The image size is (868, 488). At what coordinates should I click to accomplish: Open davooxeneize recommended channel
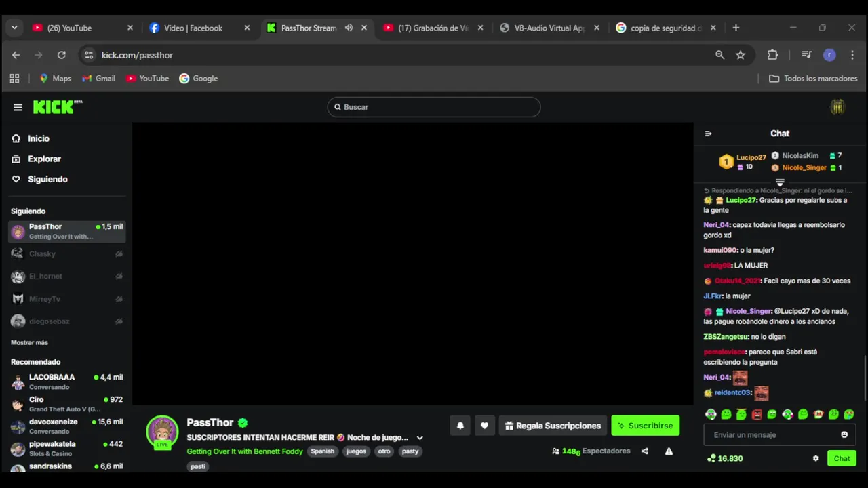coord(66,426)
